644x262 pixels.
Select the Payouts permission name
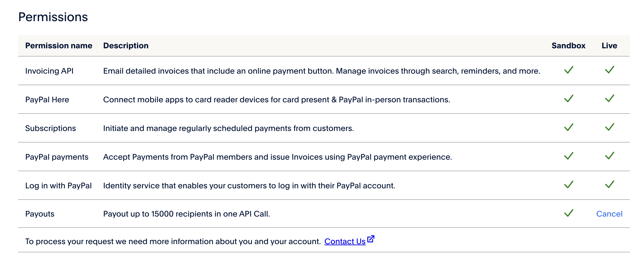(40, 214)
